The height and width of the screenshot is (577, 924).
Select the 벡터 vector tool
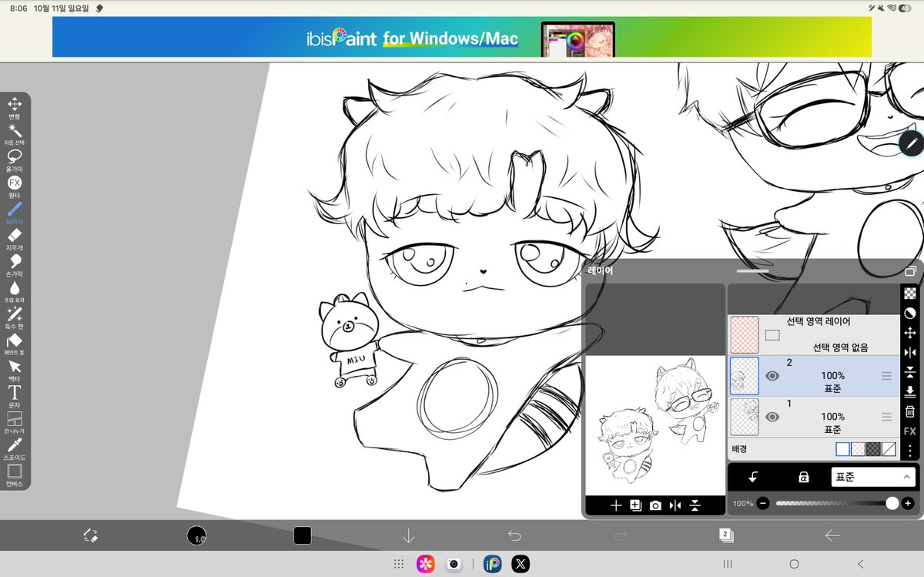point(15,369)
